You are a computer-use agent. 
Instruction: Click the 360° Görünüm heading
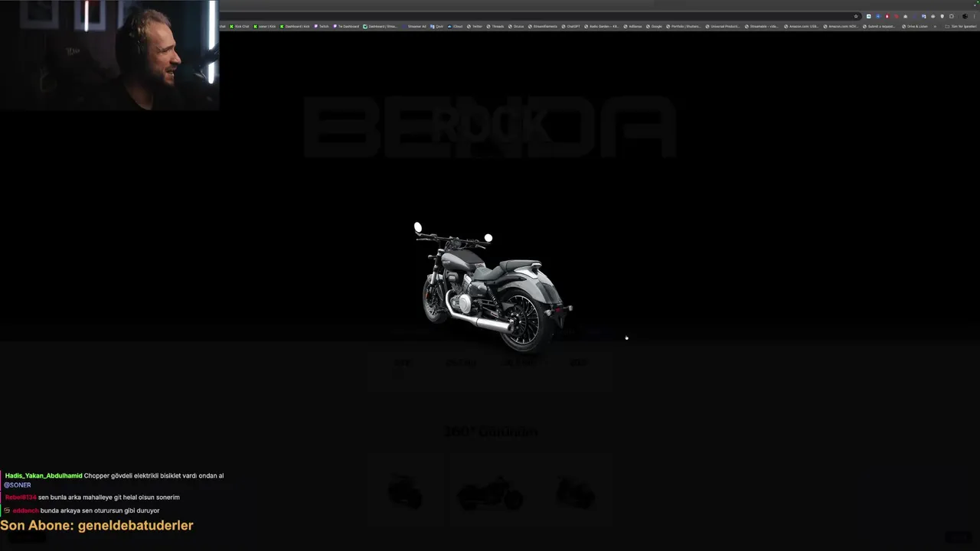[x=491, y=432]
